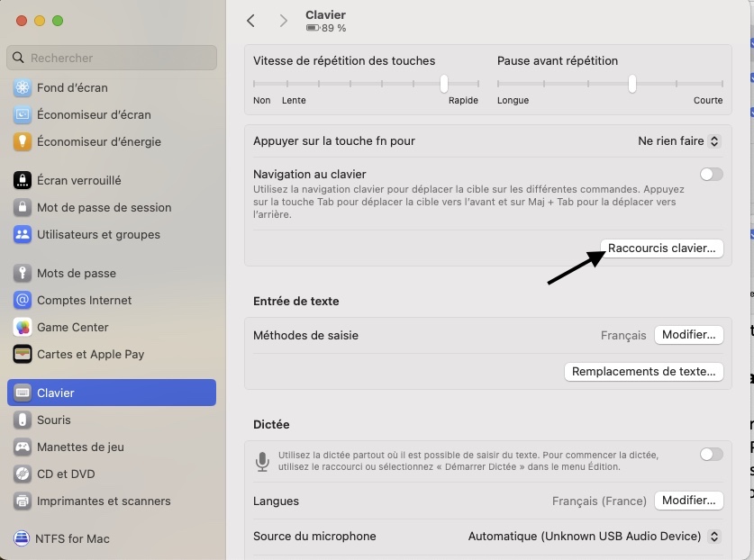Viewport: 754px width, 560px height.
Task: Go forward with the right chevron
Action: coord(283,21)
